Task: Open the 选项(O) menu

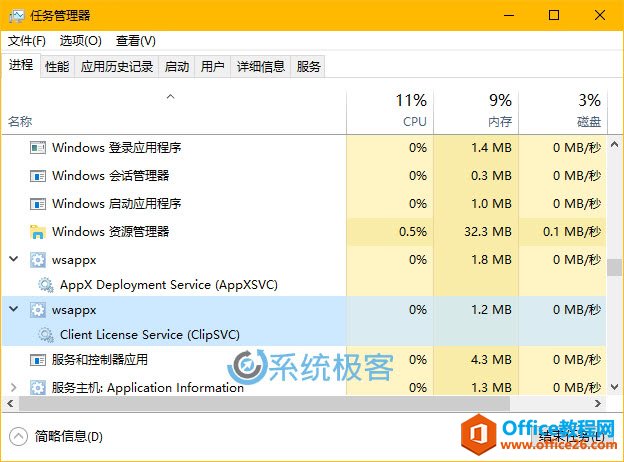Action: [x=80, y=41]
